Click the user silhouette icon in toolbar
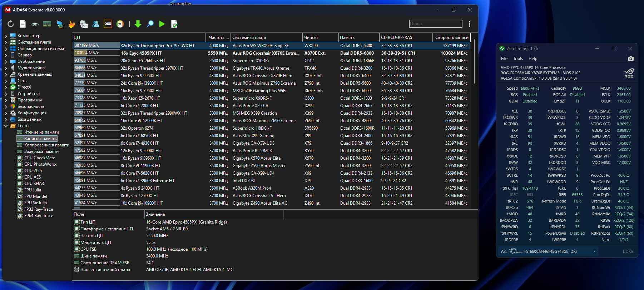The height and width of the screenshot is (290, 644). click(x=96, y=24)
